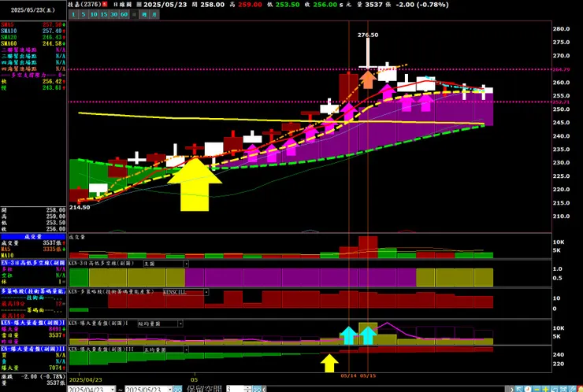
Task: Click the horizontal chart scrollbar track
Action: point(387,389)
